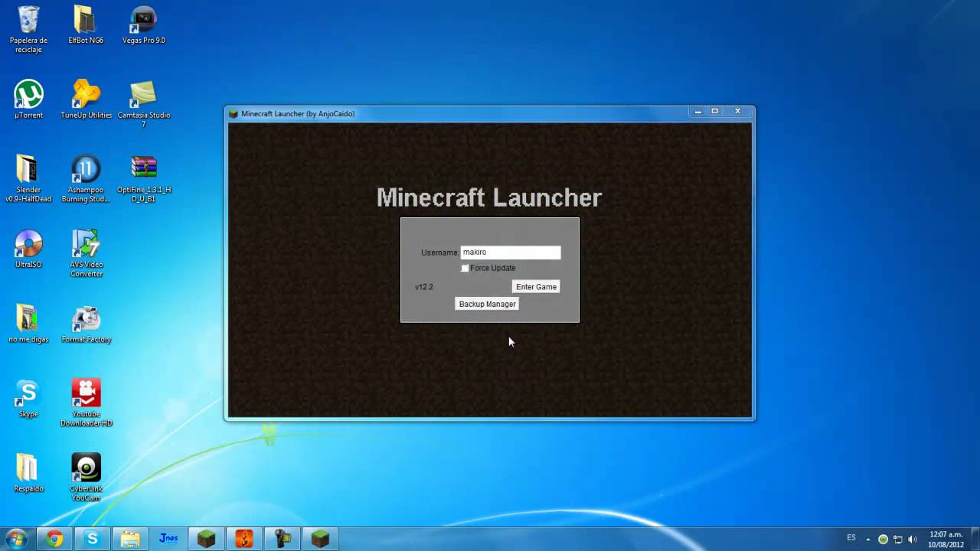This screenshot has height=551, width=980.
Task: Open Skype from the taskbar
Action: 92,539
